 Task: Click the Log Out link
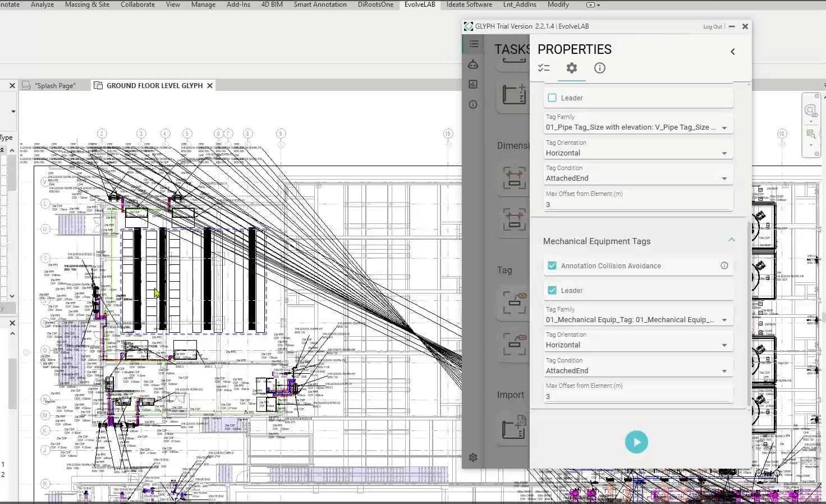click(713, 26)
